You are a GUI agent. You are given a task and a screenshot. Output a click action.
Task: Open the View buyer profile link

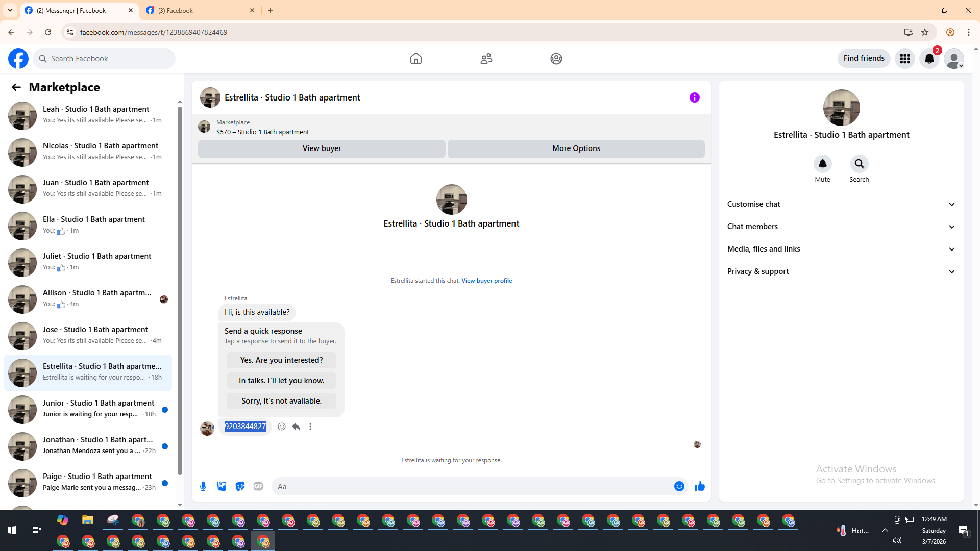point(486,281)
